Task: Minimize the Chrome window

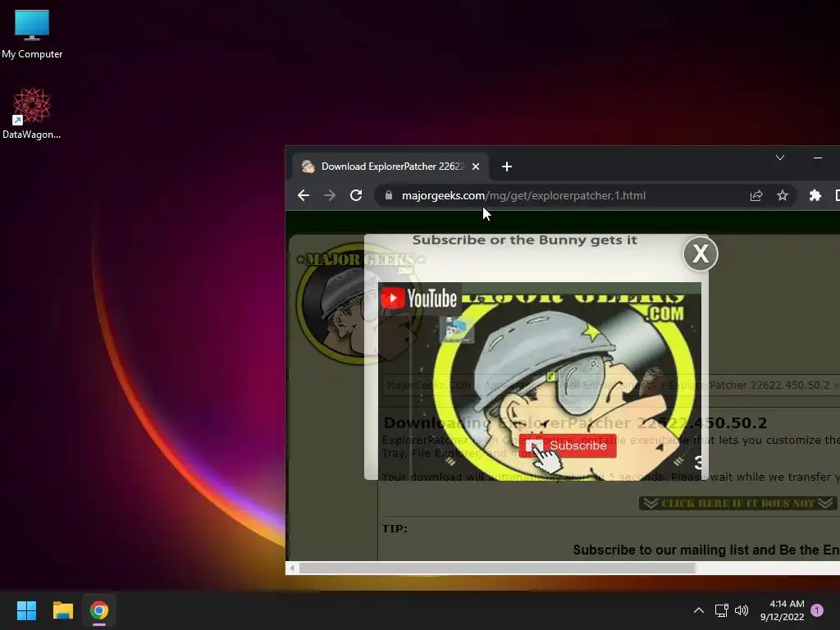Action: (818, 157)
